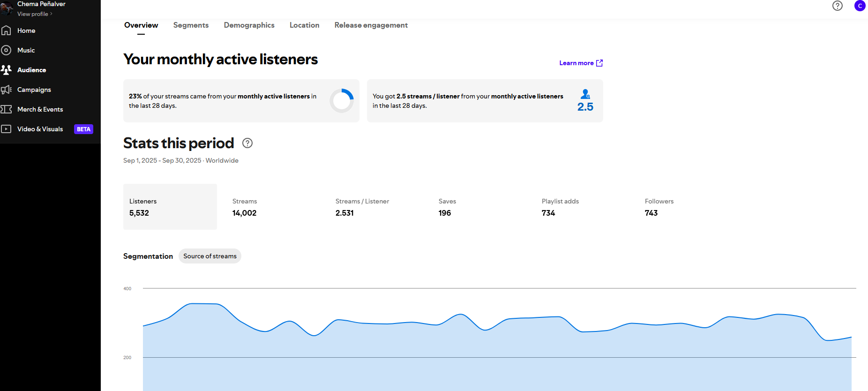
Task: Go to the Location tab
Action: click(x=304, y=25)
